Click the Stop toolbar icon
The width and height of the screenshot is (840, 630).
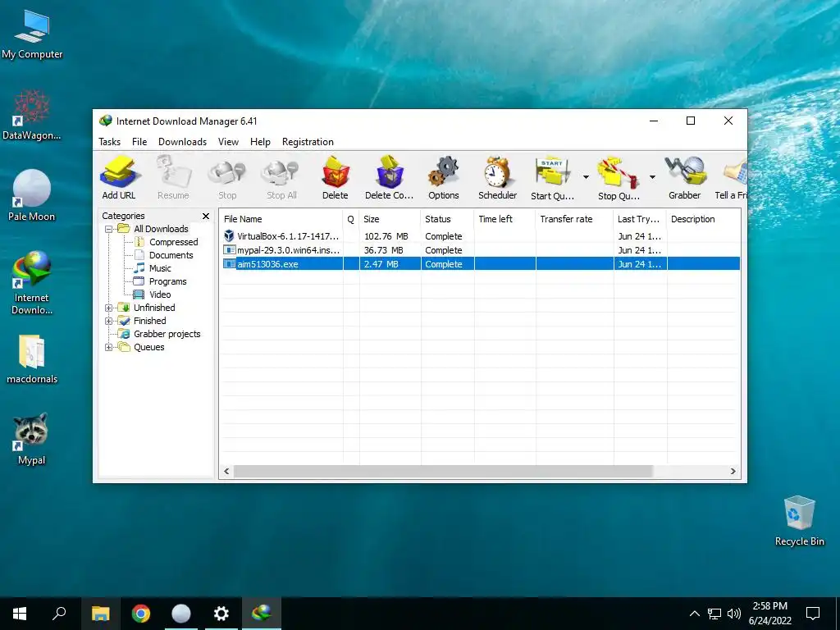[227, 178]
